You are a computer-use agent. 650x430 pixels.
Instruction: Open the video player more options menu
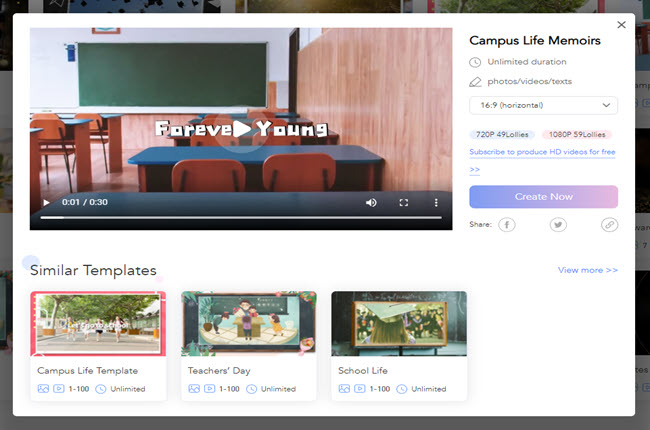coord(436,202)
